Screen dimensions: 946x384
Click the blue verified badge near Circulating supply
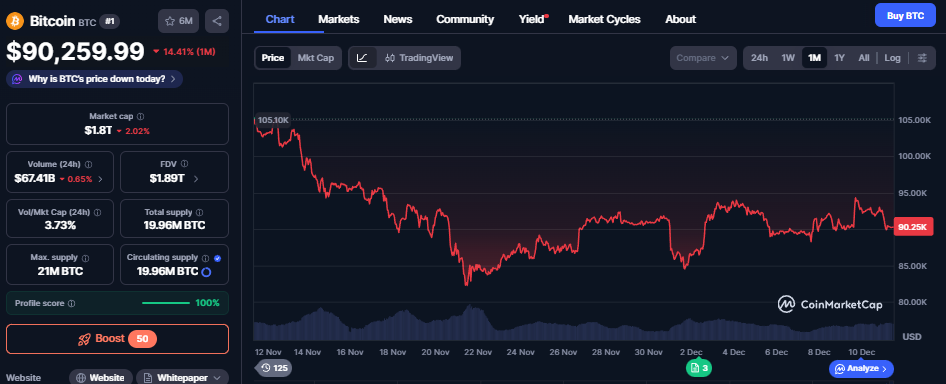click(217, 258)
